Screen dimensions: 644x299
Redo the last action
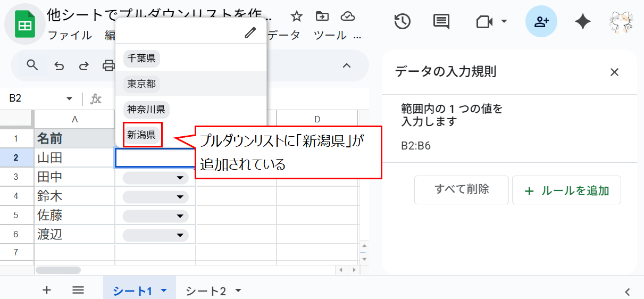(x=83, y=66)
